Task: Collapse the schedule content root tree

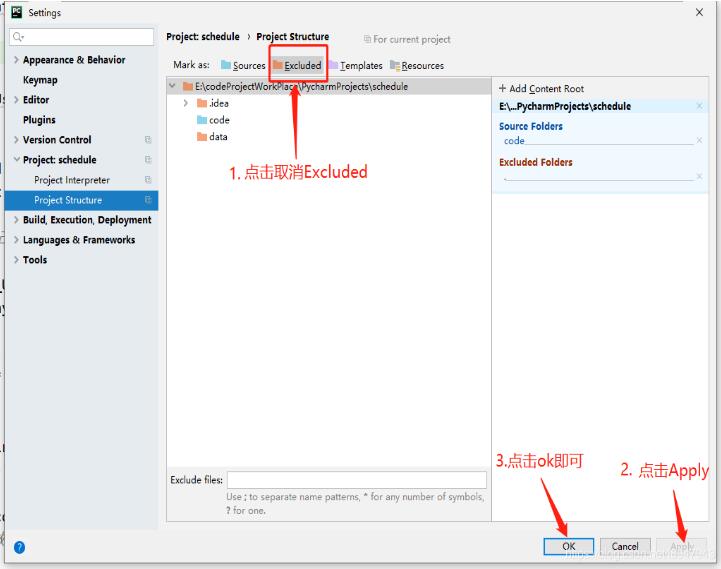Action: point(172,86)
